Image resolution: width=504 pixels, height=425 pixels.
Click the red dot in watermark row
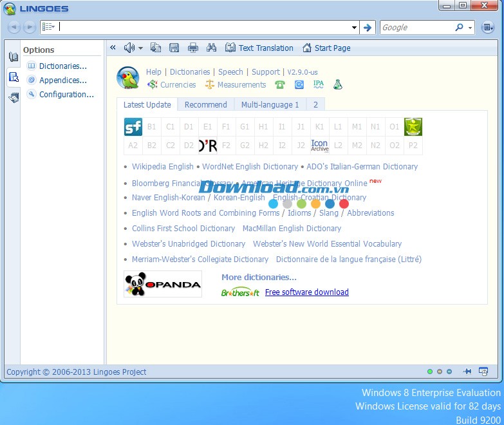click(x=344, y=204)
